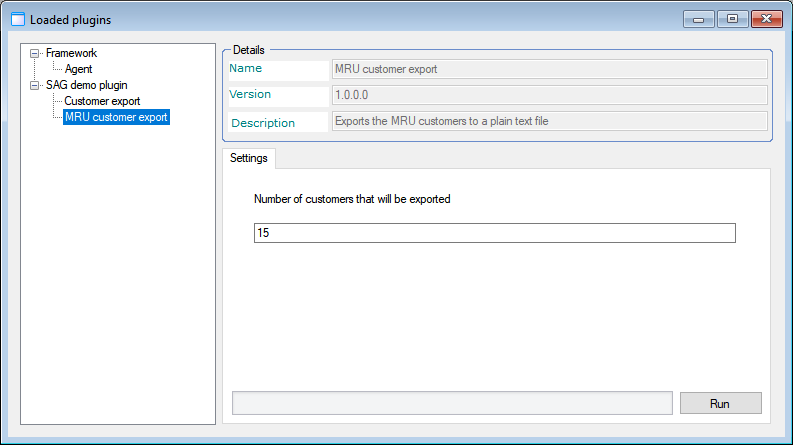
Task: Click the number of customers input field
Action: coord(495,233)
